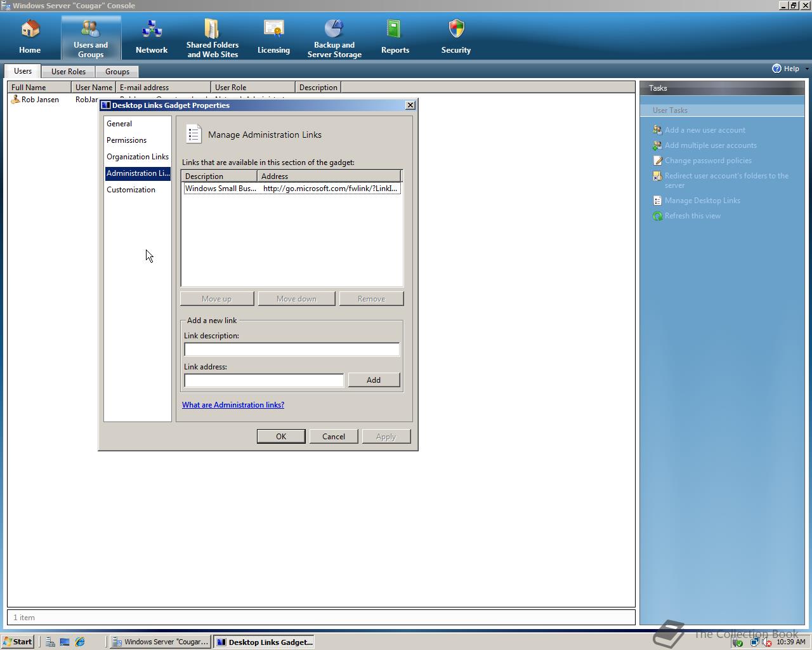
Task: Click the Link description input field
Action: (x=292, y=349)
